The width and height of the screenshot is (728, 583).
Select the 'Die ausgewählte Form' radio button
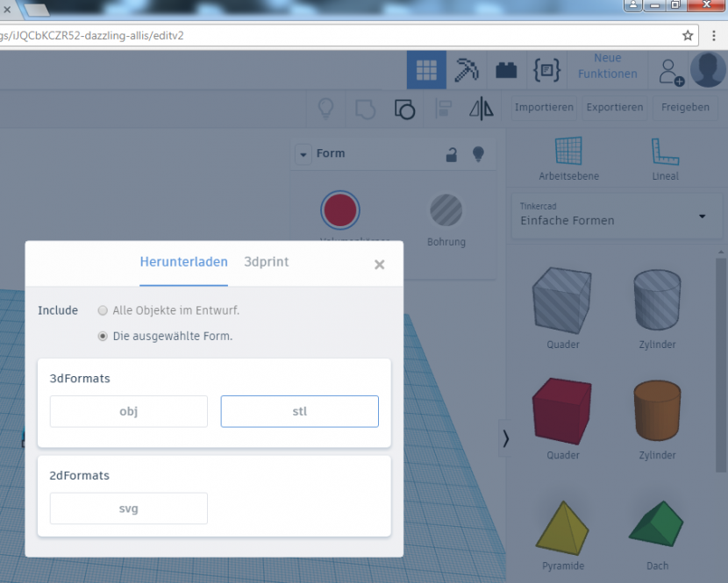(103, 336)
